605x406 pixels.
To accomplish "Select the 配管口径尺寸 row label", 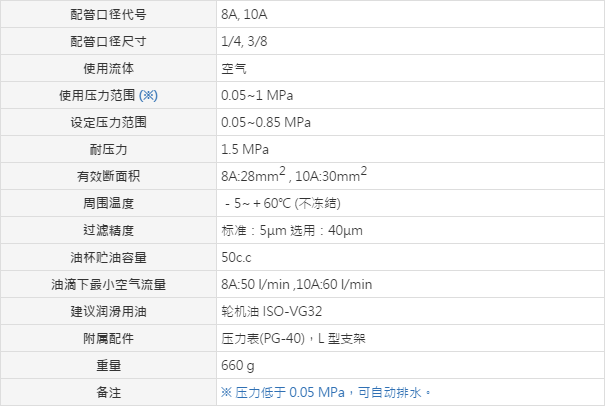I will [109, 43].
